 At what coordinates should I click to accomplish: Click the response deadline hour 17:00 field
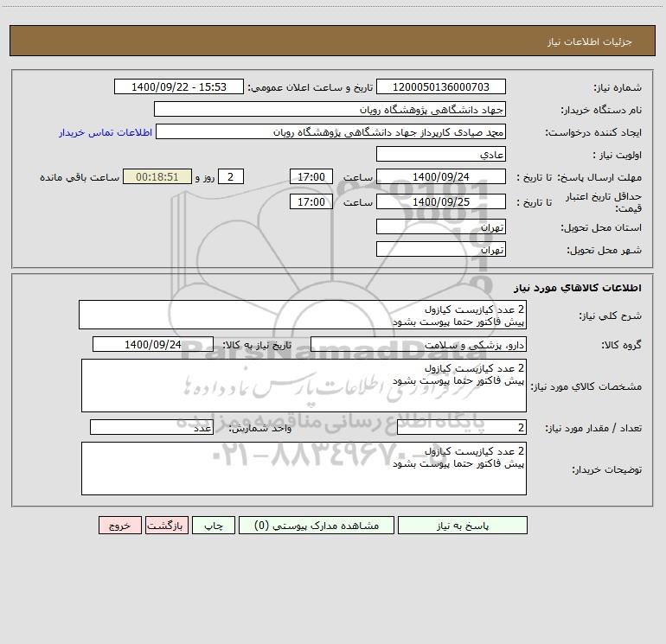click(x=311, y=176)
